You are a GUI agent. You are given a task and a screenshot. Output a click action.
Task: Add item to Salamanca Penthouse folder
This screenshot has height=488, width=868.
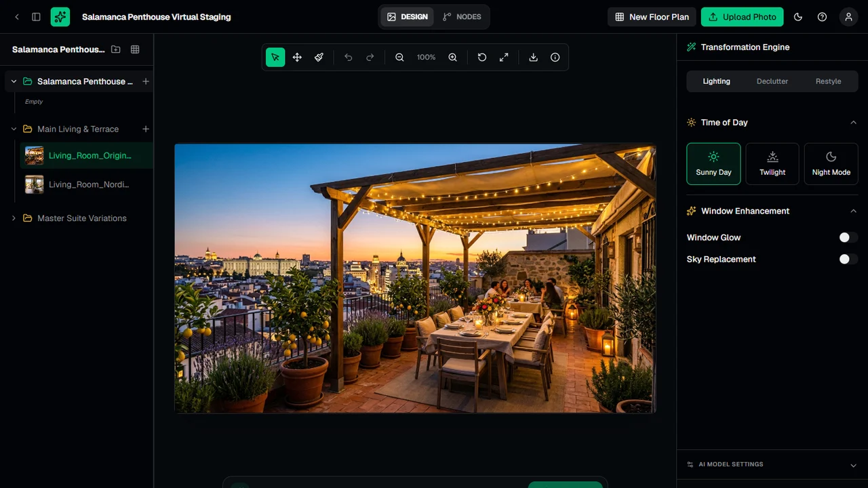tap(146, 81)
